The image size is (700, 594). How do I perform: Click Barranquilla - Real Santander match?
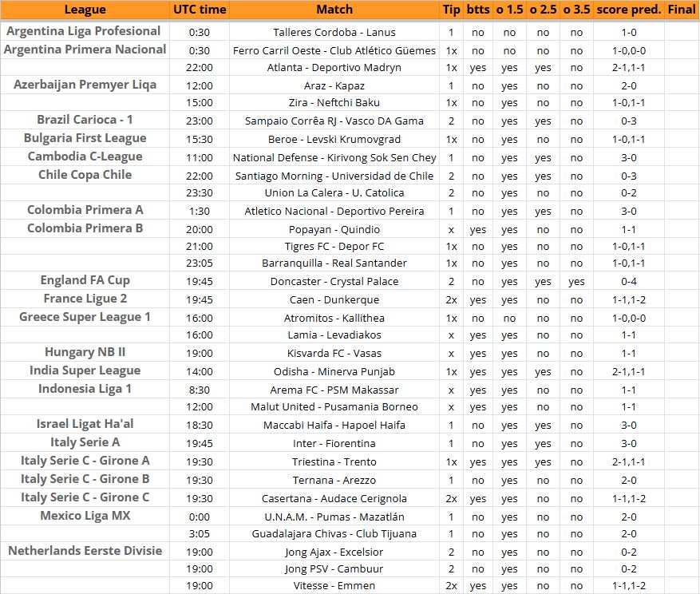click(334, 263)
